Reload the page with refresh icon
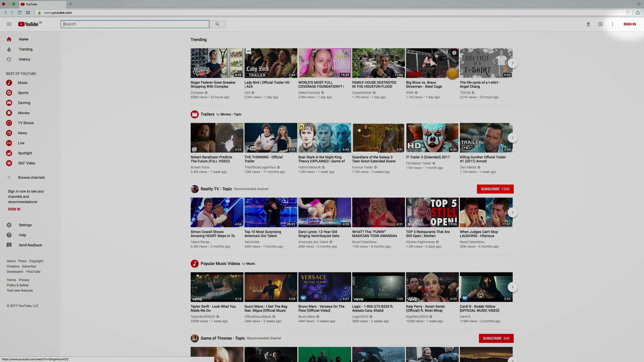The height and width of the screenshot is (362, 644). click(20, 12)
